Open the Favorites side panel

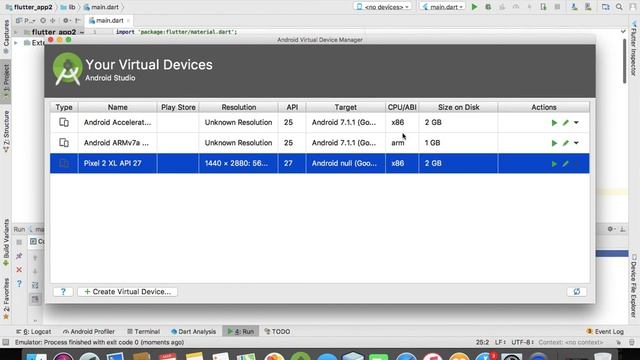click(6, 299)
